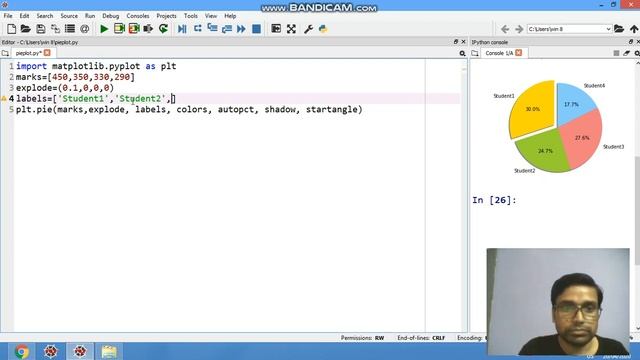
Task: Close the pieplot.py tab
Action: click(47, 53)
